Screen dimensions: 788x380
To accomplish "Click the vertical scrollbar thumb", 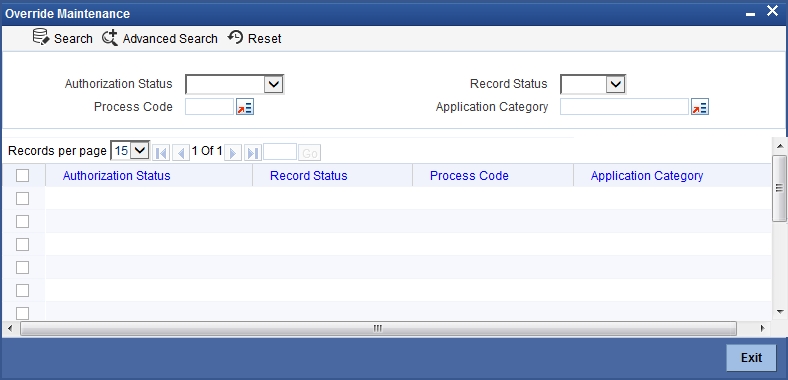I will coord(779,188).
